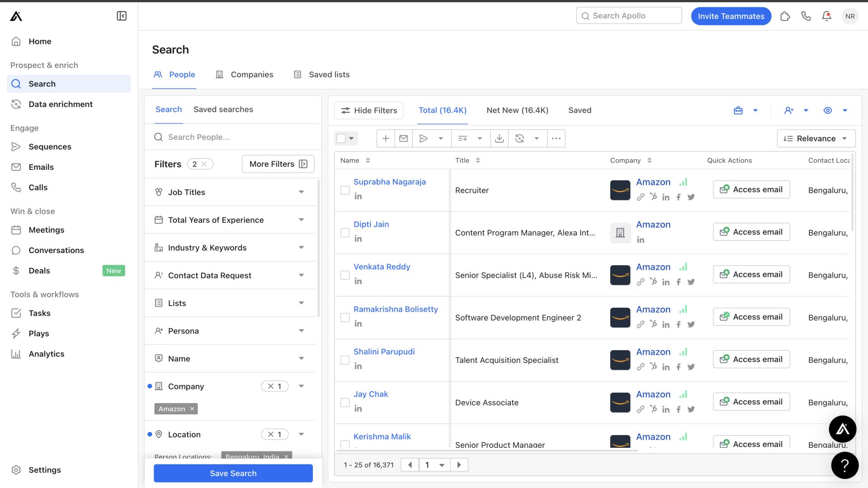The width and height of the screenshot is (868, 488).
Task: Click the add to sequence send icon
Action: [424, 139]
